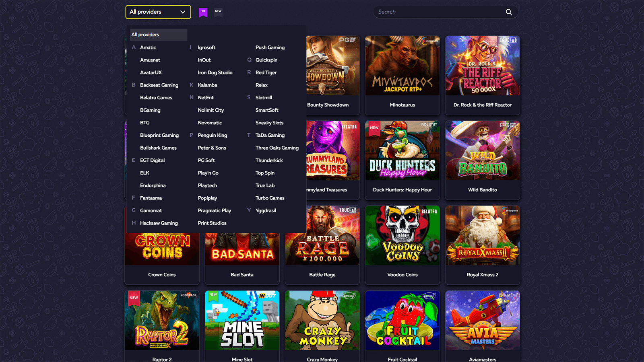644x362 pixels.
Task: Collapse the All providers dropdown
Action: (158, 12)
